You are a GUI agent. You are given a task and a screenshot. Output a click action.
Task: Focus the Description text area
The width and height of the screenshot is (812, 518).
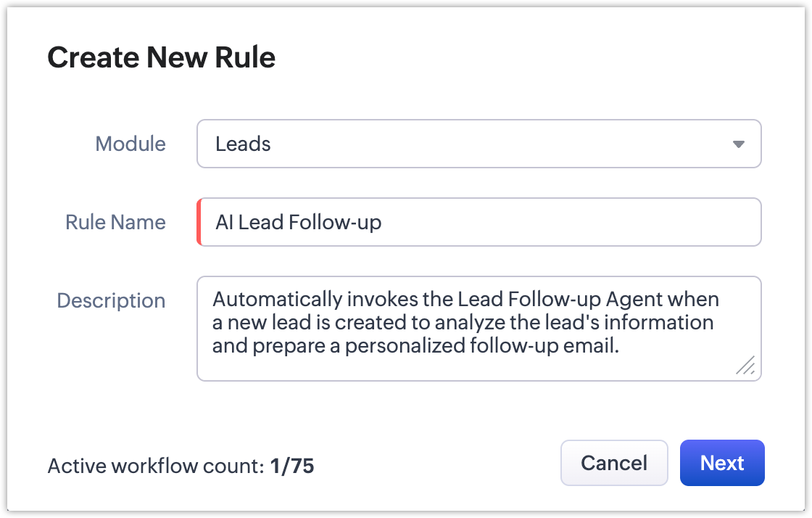pyautogui.click(x=478, y=329)
